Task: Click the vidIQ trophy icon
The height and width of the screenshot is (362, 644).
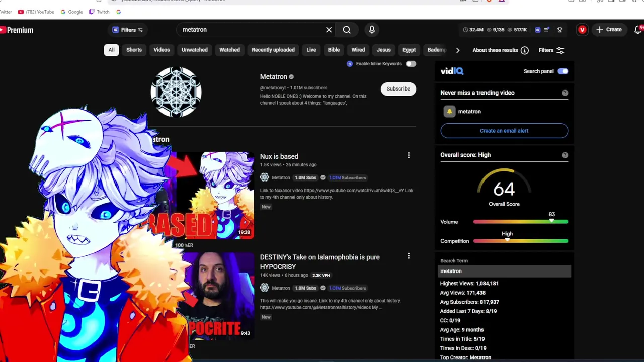Action: 559,30
